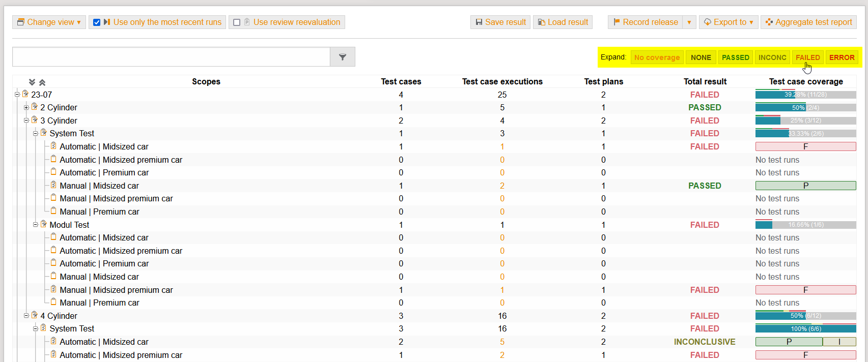The image size is (868, 362).
Task: Click the Load result button
Action: click(x=563, y=22)
